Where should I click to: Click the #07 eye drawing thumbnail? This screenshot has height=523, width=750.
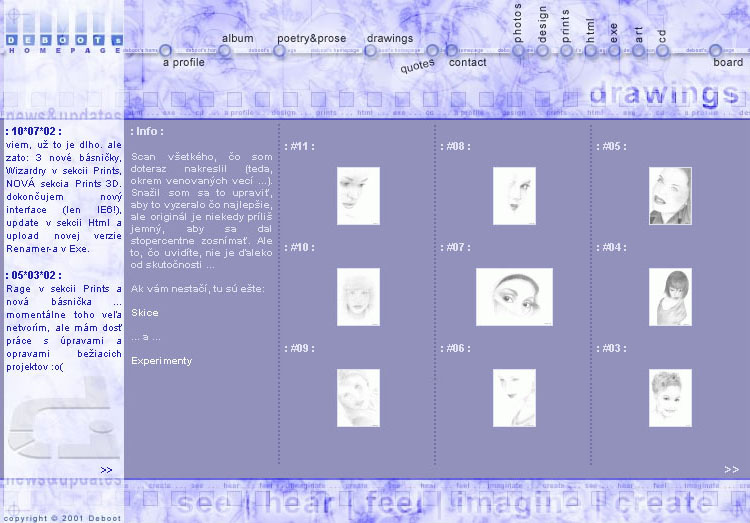pos(514,297)
